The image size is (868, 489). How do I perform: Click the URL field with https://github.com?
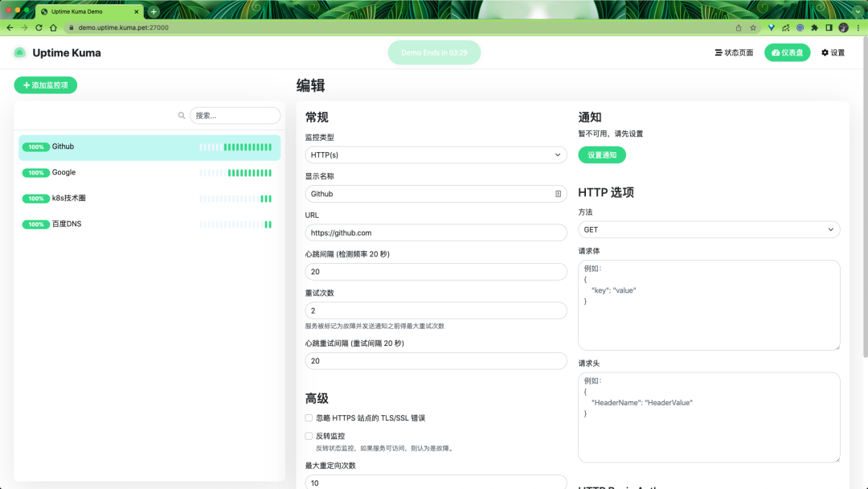click(x=436, y=232)
